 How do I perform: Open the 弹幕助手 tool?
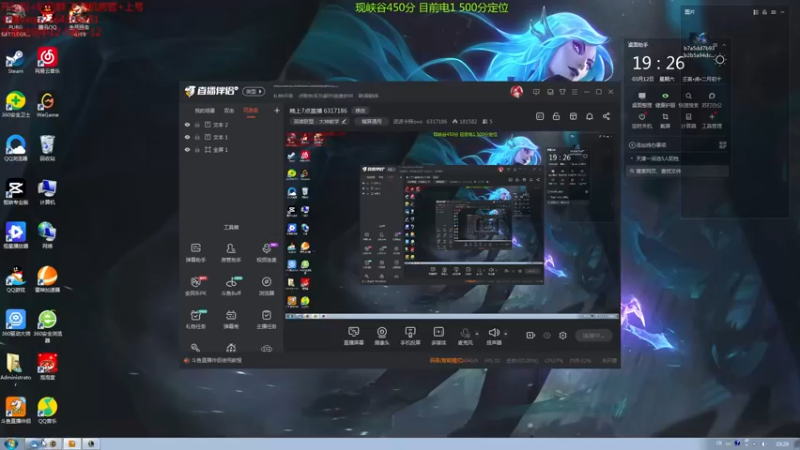[195, 253]
